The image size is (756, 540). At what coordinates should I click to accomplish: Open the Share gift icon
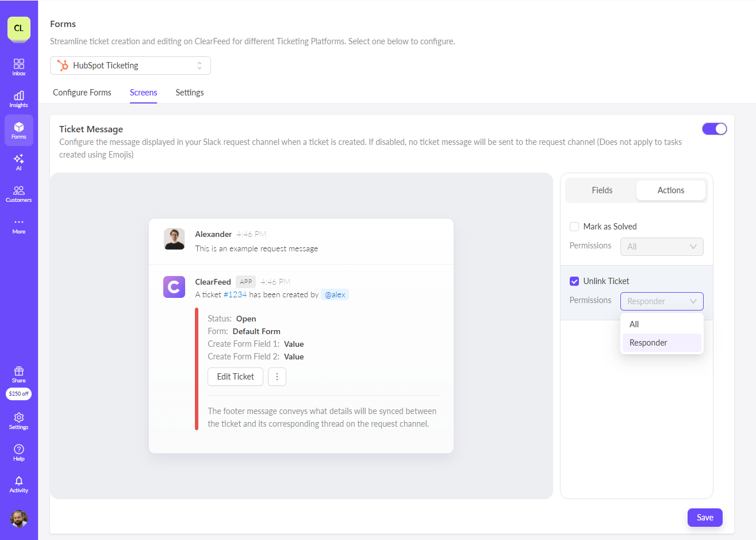tap(19, 374)
